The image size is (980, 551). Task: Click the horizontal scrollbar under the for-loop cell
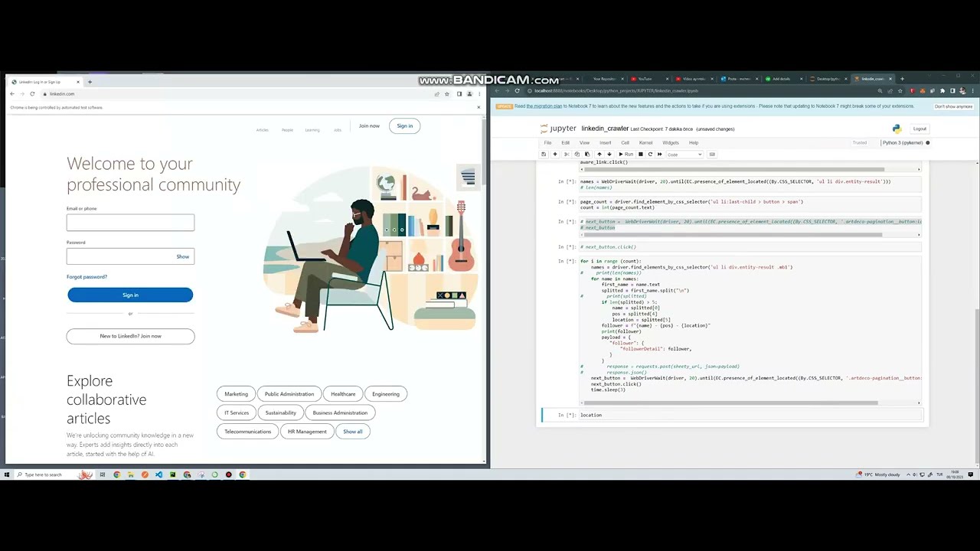tap(730, 402)
